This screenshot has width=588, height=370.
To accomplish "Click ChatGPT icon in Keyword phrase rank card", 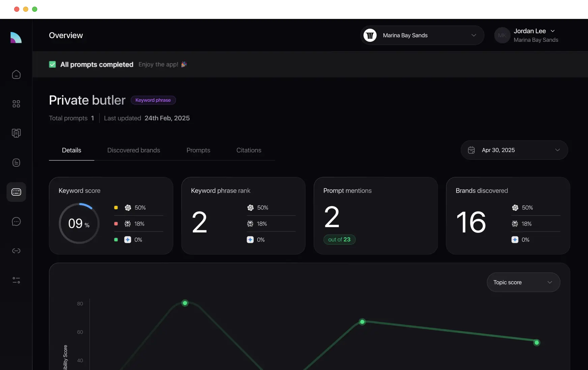I will point(250,208).
